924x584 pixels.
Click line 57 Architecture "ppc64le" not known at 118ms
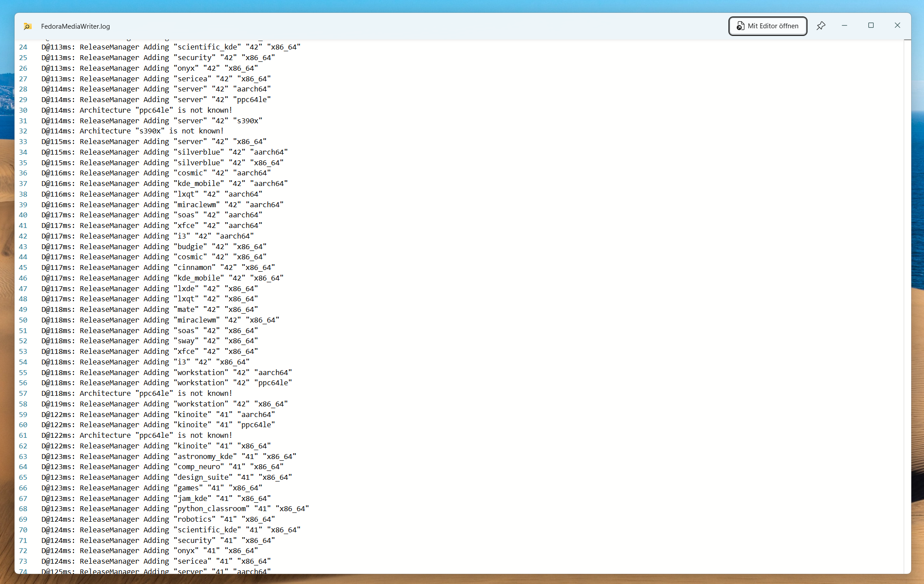click(137, 394)
